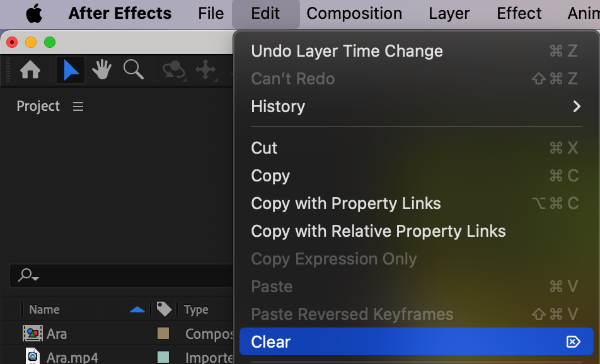The width and height of the screenshot is (600, 364).
Task: Click the Ara.mp4 file icon
Action: coord(32,356)
